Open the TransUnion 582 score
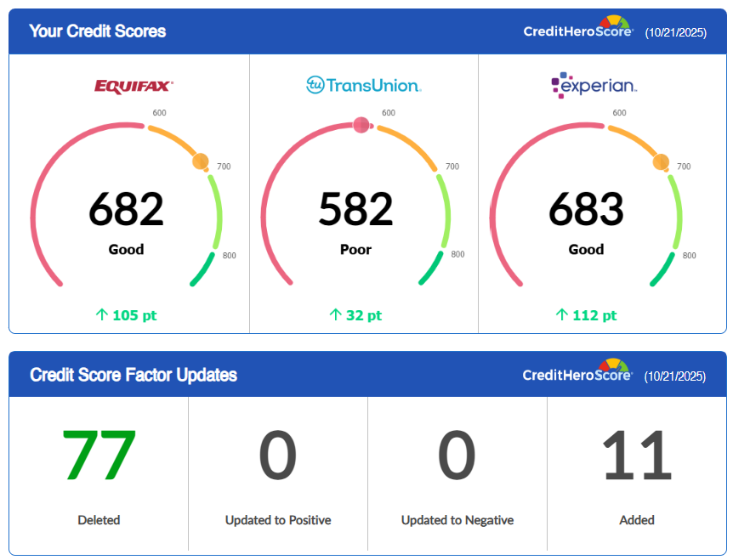This screenshot has width=733, height=560. [x=355, y=209]
